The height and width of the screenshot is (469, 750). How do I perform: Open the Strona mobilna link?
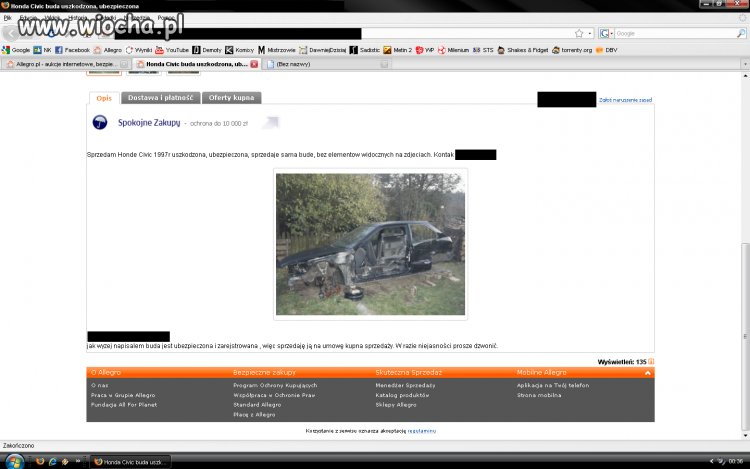pos(539,395)
